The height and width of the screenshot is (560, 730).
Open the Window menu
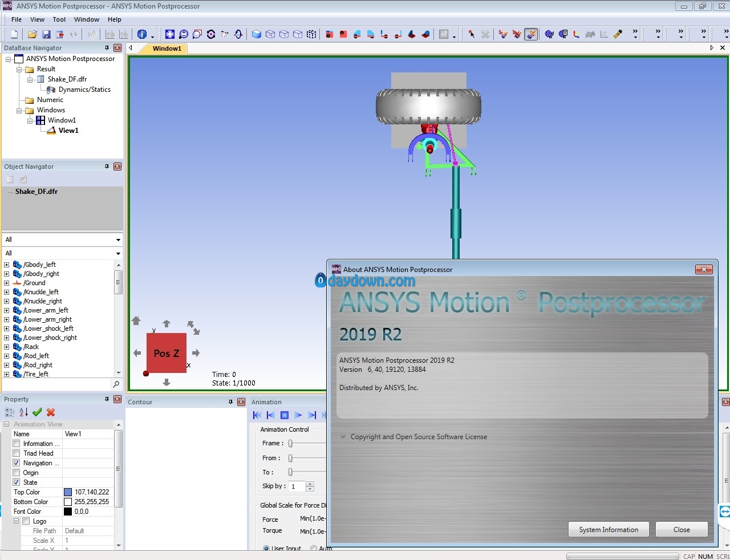pyautogui.click(x=87, y=19)
